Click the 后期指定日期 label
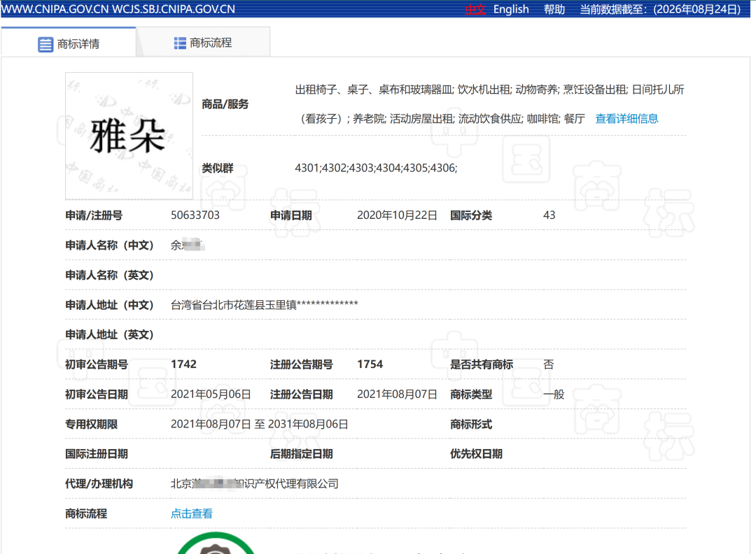Image resolution: width=756 pixels, height=554 pixels. pyautogui.click(x=301, y=454)
